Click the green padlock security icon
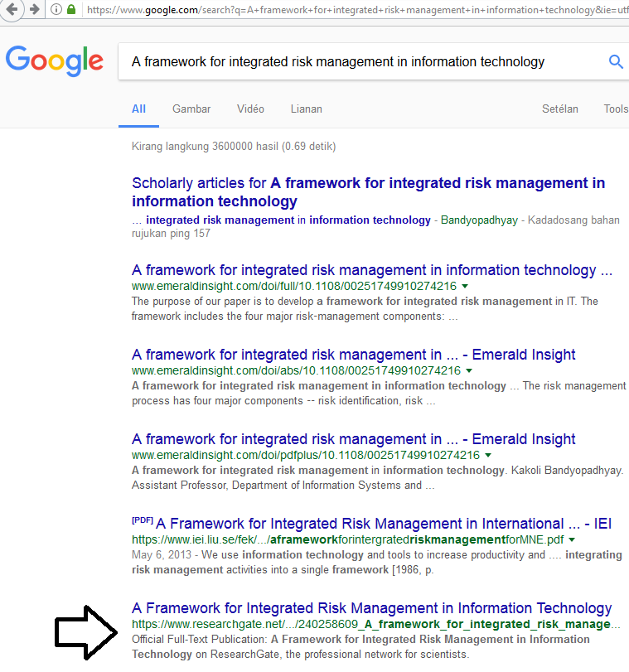Image resolution: width=629 pixels, height=672 pixels. pyautogui.click(x=71, y=9)
